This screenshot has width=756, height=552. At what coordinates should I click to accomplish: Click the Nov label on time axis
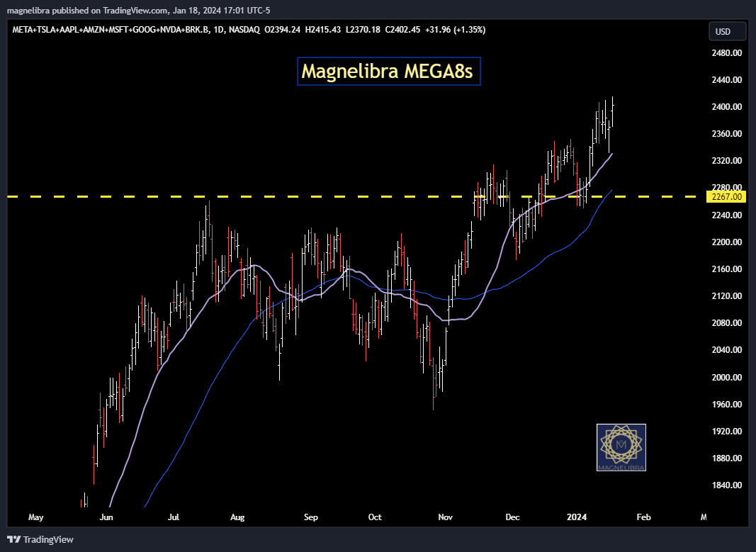point(446,517)
